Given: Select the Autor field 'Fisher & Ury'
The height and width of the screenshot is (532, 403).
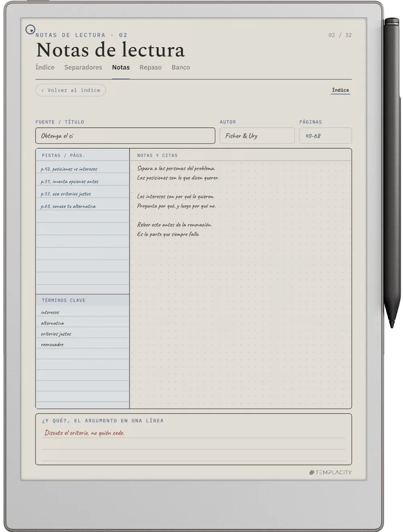Looking at the screenshot, I should [x=257, y=136].
